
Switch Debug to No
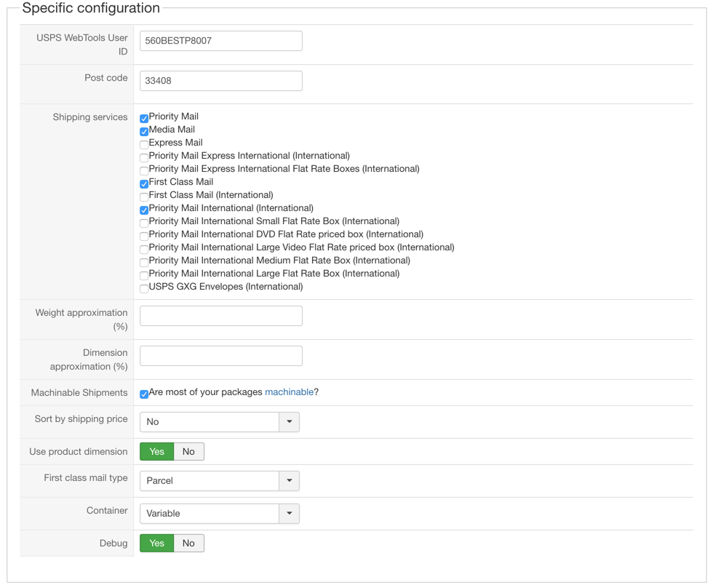188,544
